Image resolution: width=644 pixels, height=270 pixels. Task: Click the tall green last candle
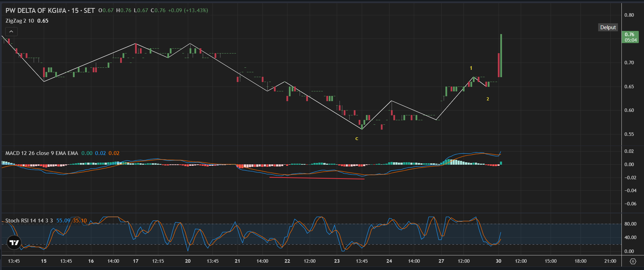(x=501, y=56)
